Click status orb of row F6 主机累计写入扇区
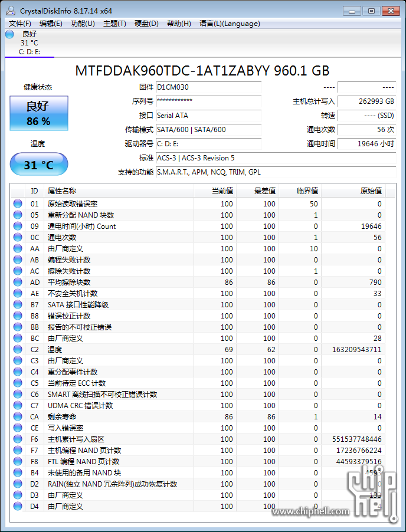406x532 pixels. [18, 439]
